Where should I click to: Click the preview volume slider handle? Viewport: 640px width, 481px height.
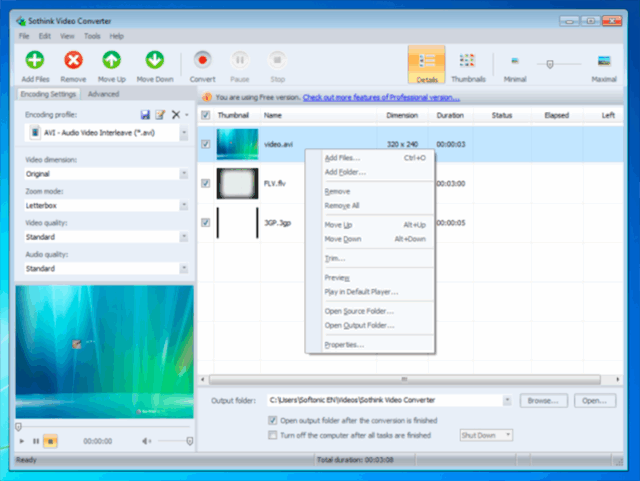(x=189, y=441)
